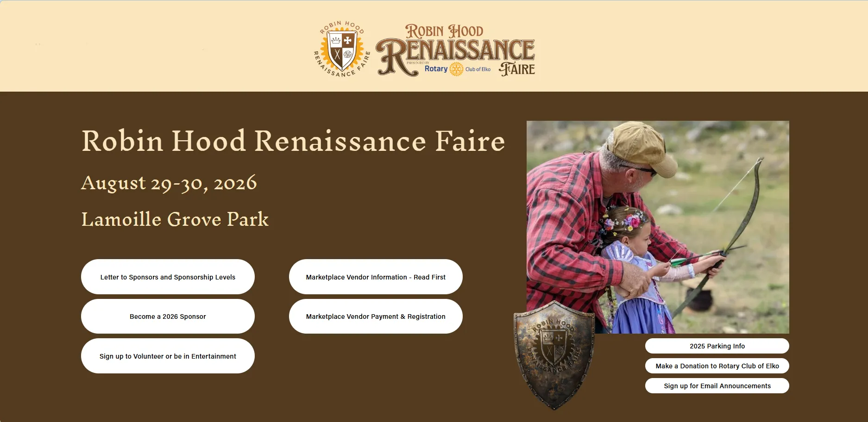Make a Donation to Rotary Club of Elko
This screenshot has height=422, width=868.
(717, 366)
